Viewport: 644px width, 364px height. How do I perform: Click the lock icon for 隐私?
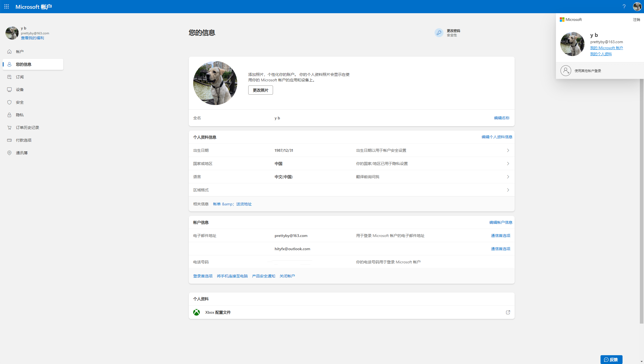[9, 115]
